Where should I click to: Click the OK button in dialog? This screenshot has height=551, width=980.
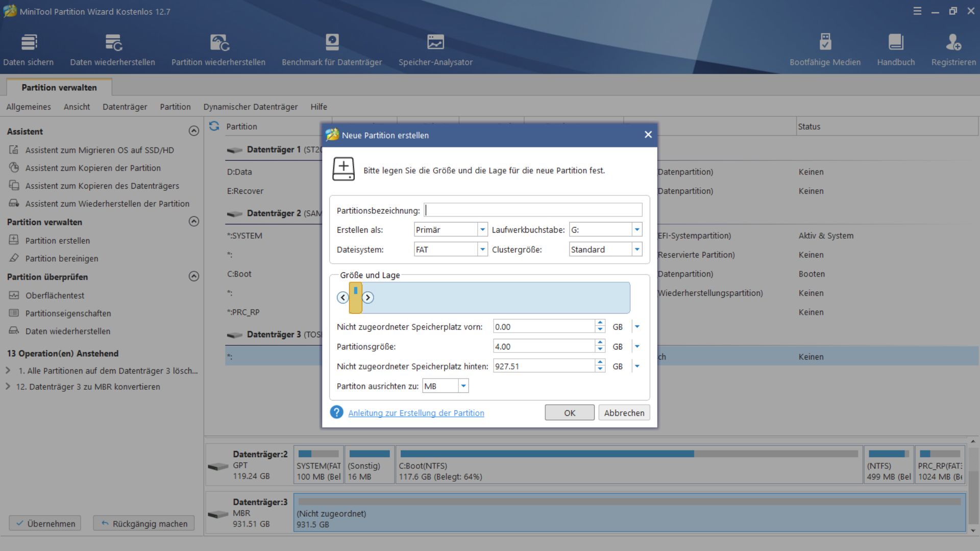point(569,413)
